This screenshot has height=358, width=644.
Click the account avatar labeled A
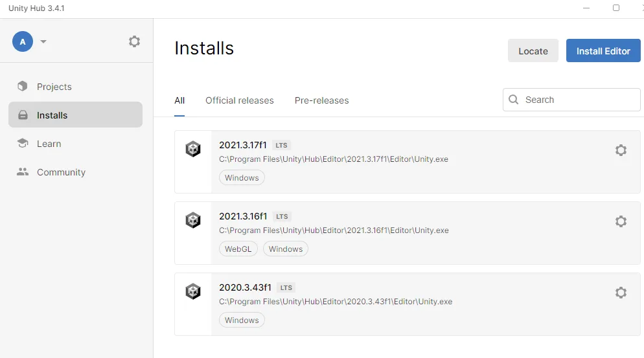23,41
